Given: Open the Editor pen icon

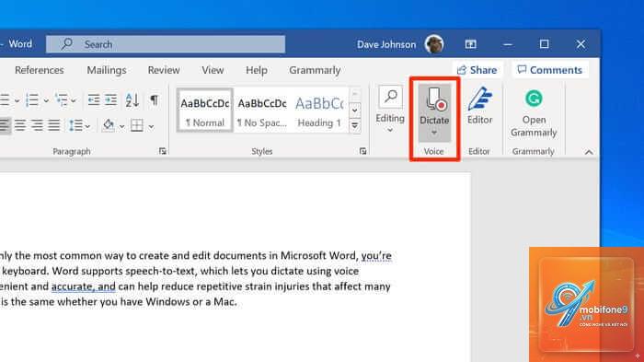Looking at the screenshot, I should (479, 99).
